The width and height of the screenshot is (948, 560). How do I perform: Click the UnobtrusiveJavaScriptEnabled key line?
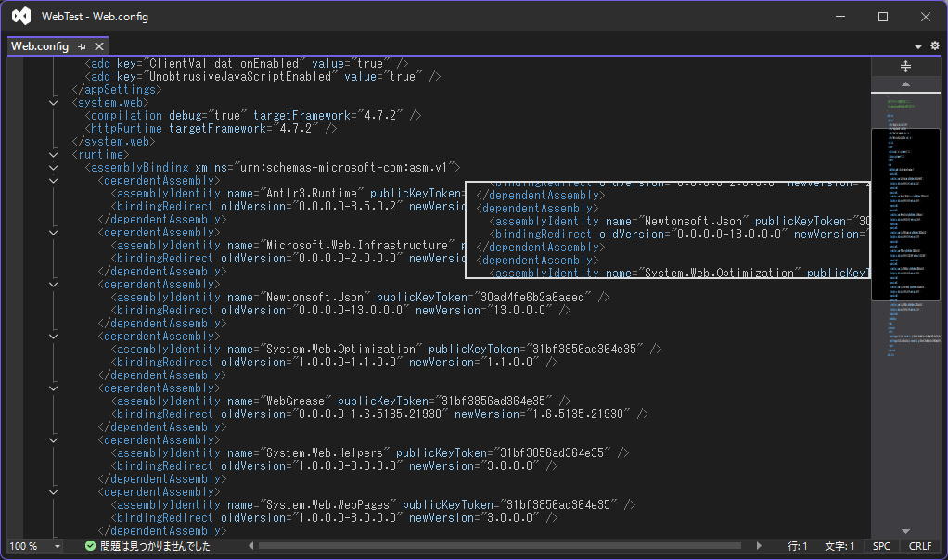[x=263, y=77]
